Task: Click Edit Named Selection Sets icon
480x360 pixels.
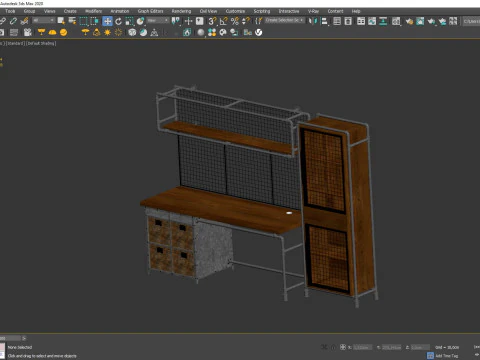Action: click(x=259, y=21)
